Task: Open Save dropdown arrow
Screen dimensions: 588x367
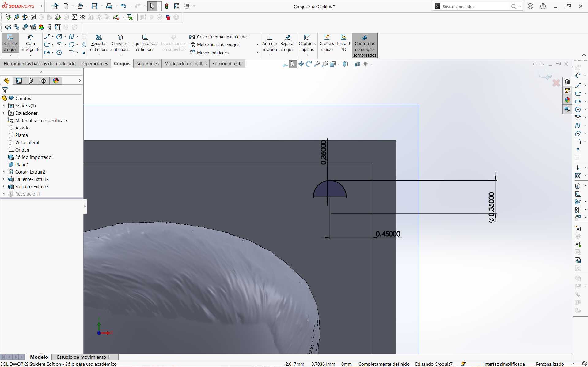Action: [101, 6]
